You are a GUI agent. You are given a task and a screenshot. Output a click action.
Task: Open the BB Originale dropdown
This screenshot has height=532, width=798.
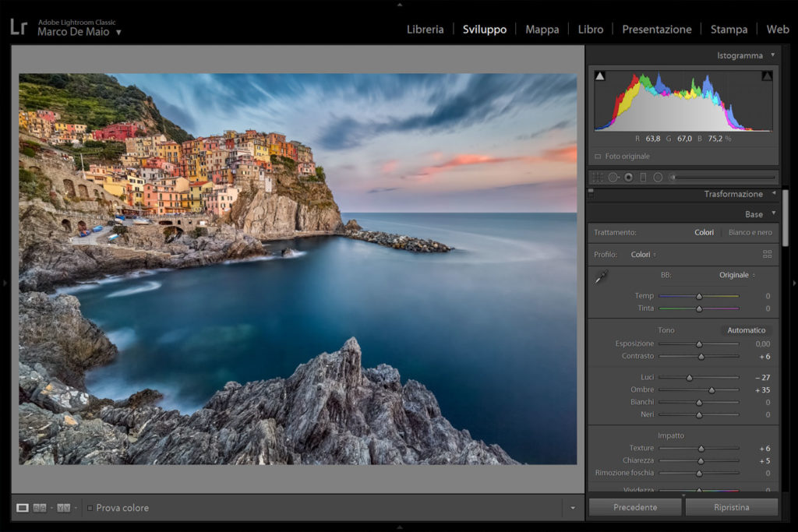(x=736, y=275)
